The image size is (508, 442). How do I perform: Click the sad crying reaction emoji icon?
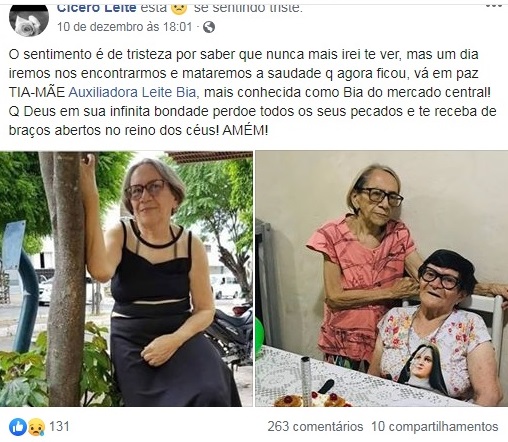pos(36,427)
